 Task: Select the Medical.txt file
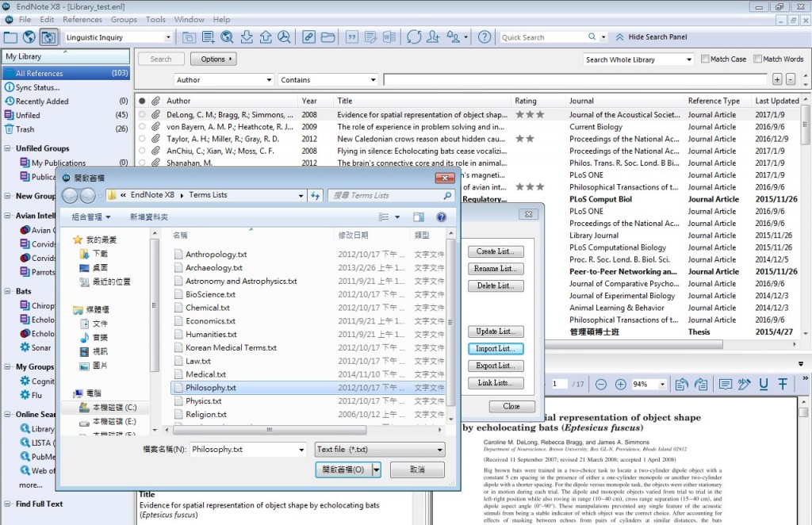pos(205,374)
